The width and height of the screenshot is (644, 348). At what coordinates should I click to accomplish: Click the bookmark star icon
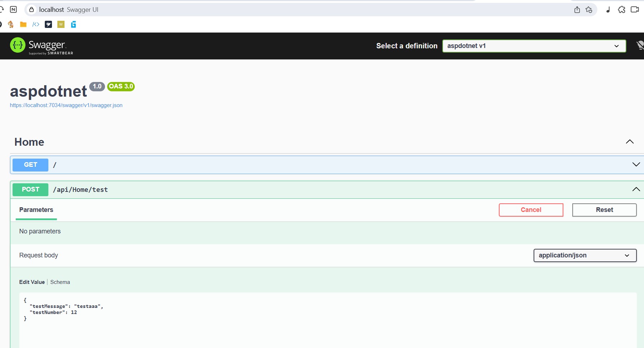pos(589,10)
